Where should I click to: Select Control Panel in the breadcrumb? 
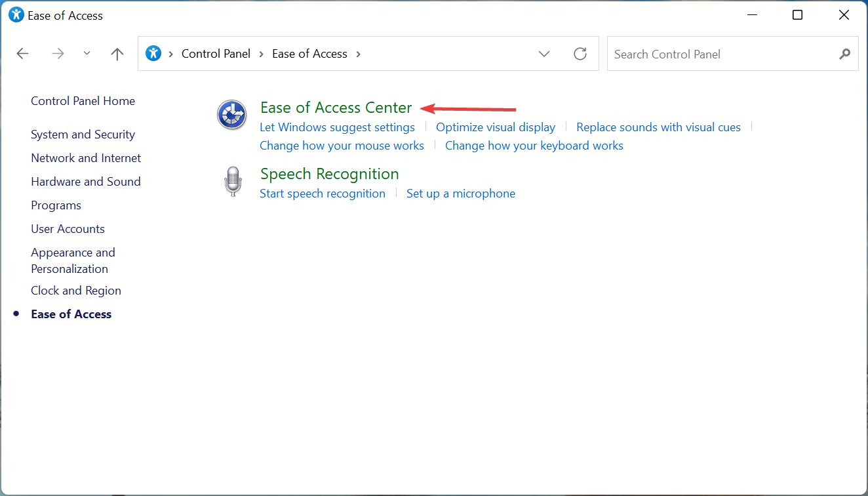(x=216, y=54)
